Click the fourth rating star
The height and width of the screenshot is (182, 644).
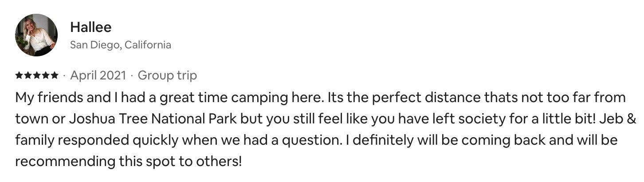tap(46, 76)
